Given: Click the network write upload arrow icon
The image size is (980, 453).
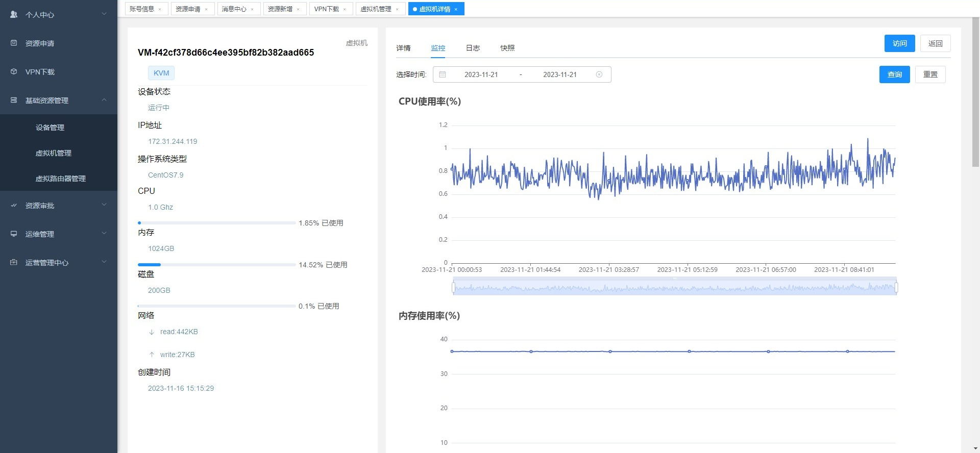Looking at the screenshot, I should 152,355.
